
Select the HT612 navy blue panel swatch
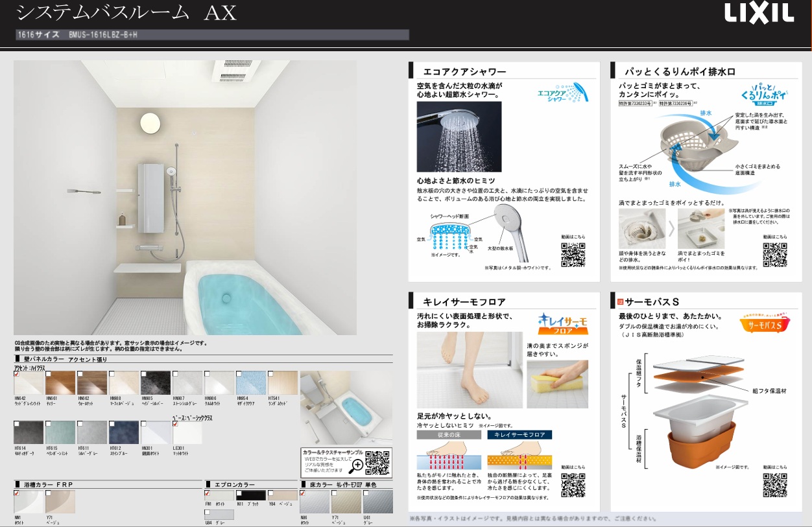pyautogui.click(x=124, y=432)
